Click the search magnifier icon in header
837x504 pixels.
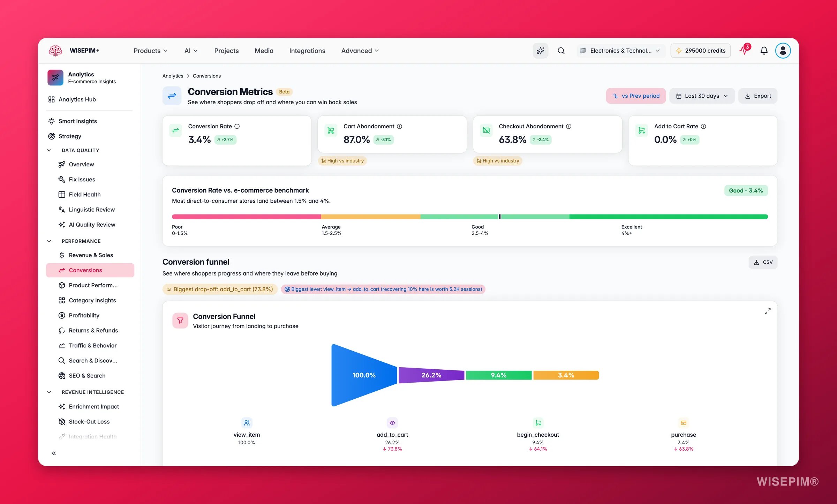coord(561,51)
